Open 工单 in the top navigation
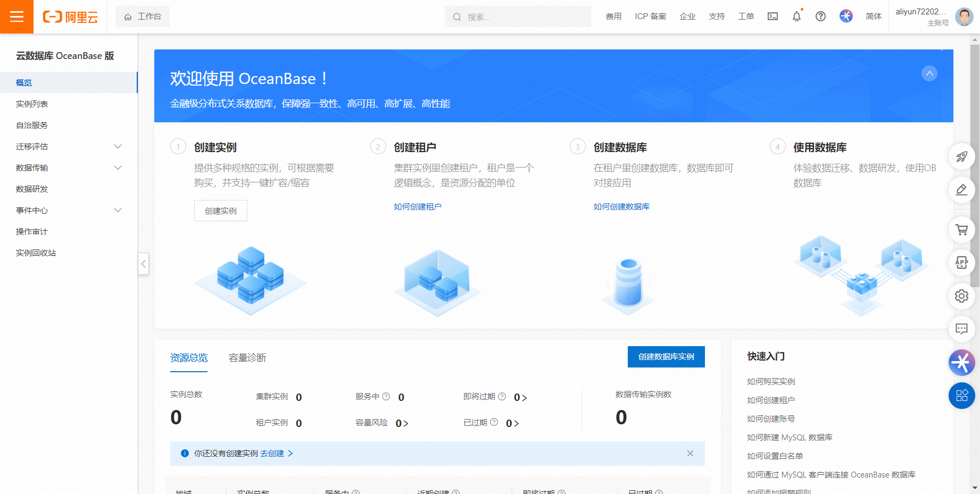The width and height of the screenshot is (980, 494). point(746,16)
